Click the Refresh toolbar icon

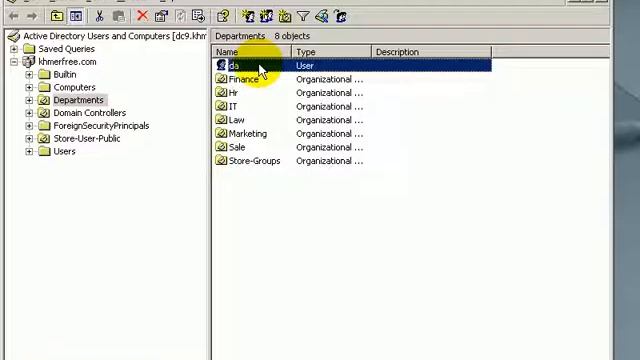click(x=180, y=16)
